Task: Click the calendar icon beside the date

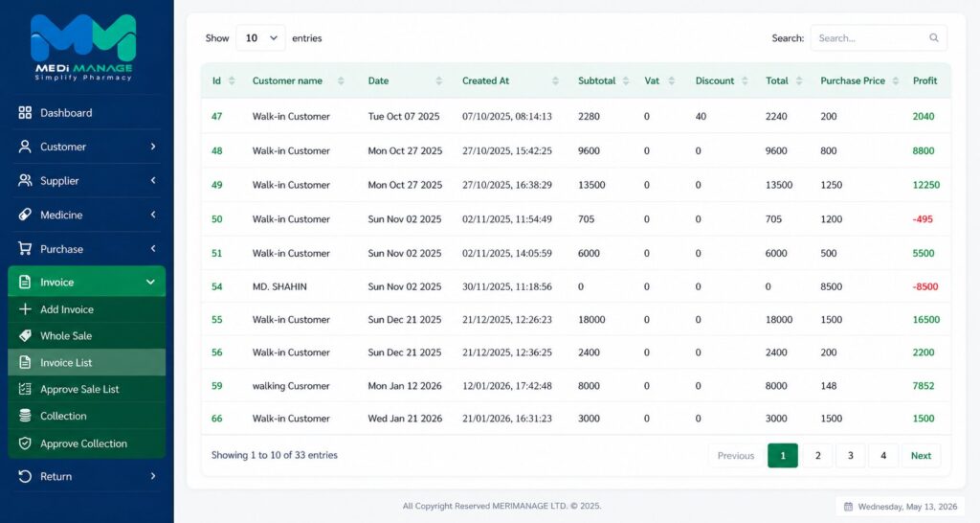Action: click(848, 506)
